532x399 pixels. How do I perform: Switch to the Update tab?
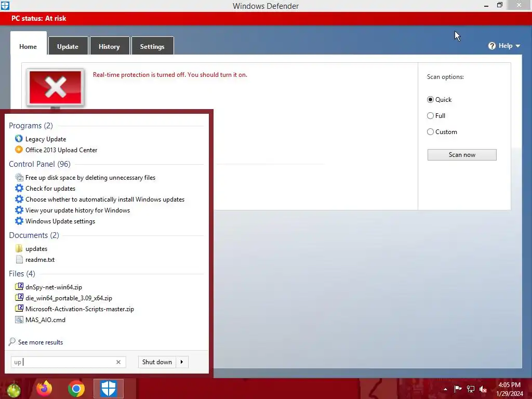68,46
